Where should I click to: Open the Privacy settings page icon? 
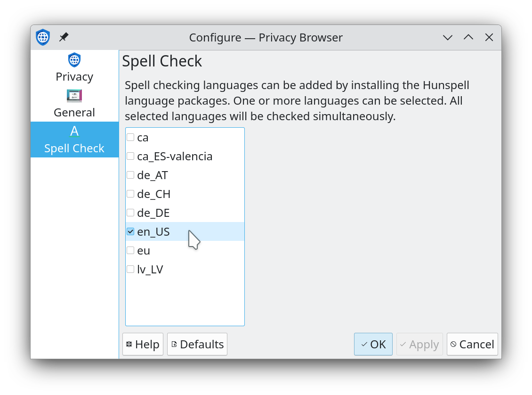[x=74, y=60]
